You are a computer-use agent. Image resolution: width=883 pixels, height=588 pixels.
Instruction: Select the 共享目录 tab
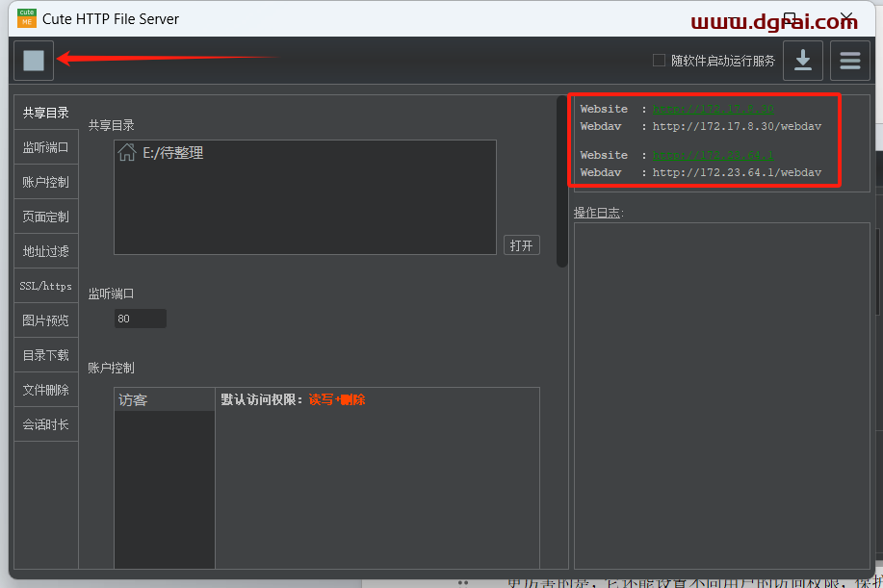point(45,113)
